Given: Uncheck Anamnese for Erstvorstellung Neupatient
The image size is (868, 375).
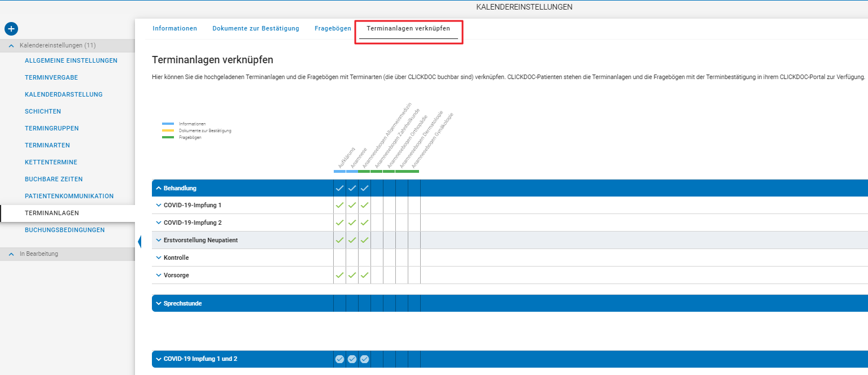Looking at the screenshot, I should click(352, 240).
